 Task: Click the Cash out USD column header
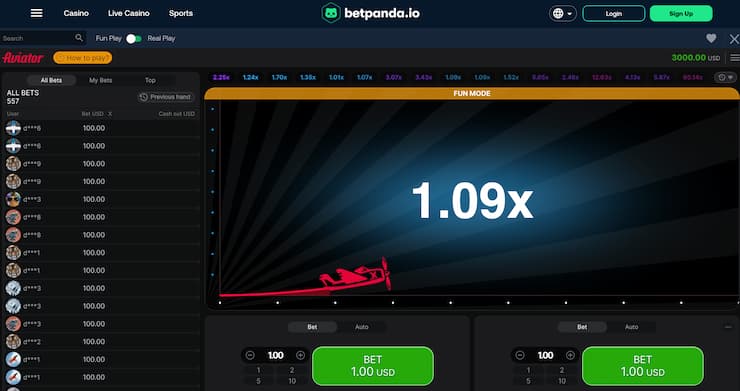[x=177, y=114]
